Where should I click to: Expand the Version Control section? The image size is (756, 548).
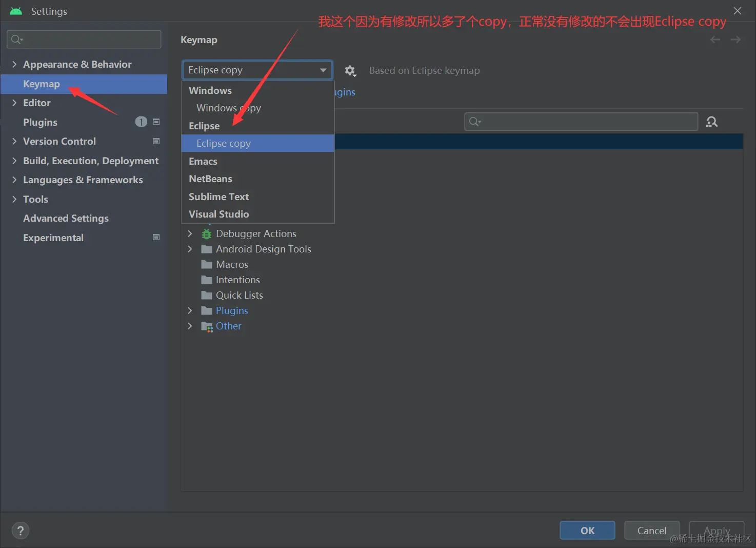coord(14,141)
